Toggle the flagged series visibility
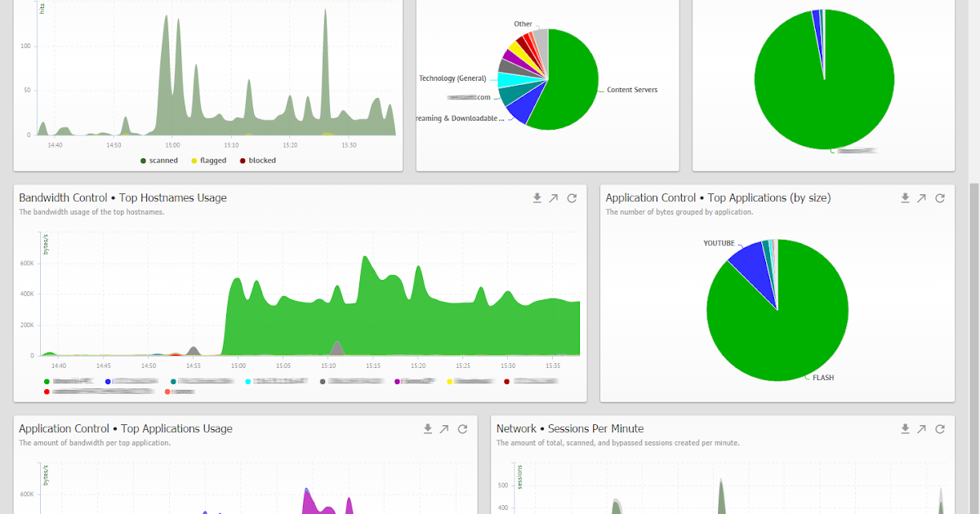980x514 pixels. tap(209, 160)
